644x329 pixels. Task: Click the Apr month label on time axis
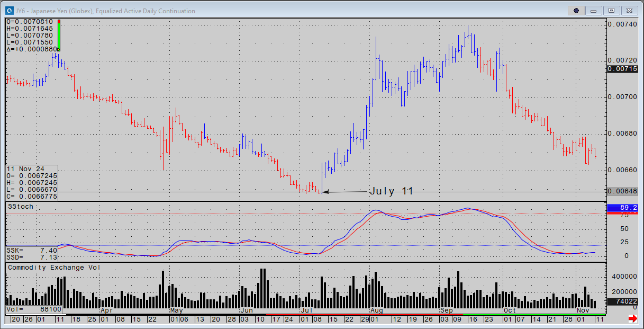pyautogui.click(x=106, y=309)
